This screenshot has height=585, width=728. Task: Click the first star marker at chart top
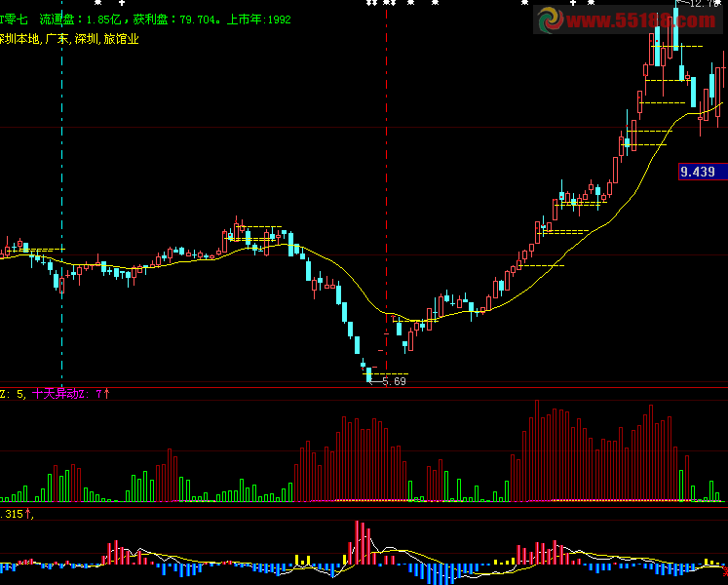tap(97, 3)
